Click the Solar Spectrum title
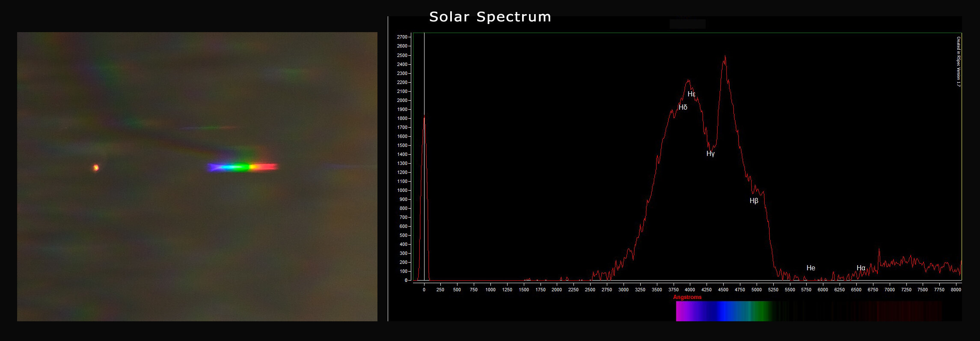This screenshot has height=341, width=980. point(490,17)
